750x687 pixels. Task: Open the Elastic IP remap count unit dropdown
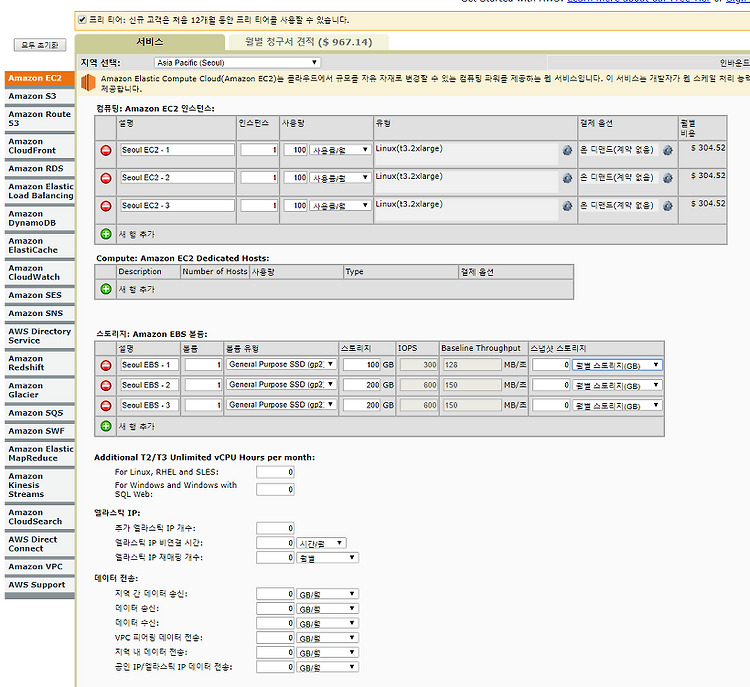pos(327,558)
